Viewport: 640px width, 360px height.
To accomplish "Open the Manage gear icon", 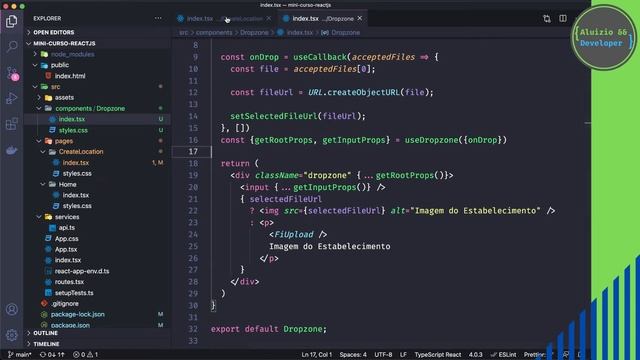I will (x=12, y=335).
